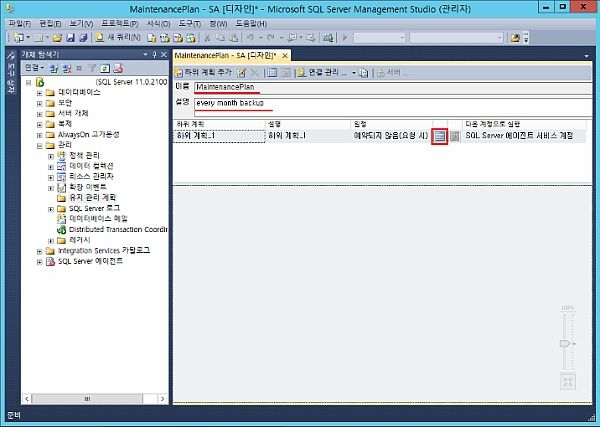Open the wide second combo box in toolbar
This screenshot has width=600, height=427.
456,37
